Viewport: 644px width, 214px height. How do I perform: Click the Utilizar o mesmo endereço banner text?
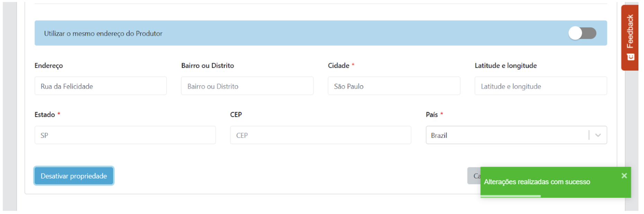(103, 34)
